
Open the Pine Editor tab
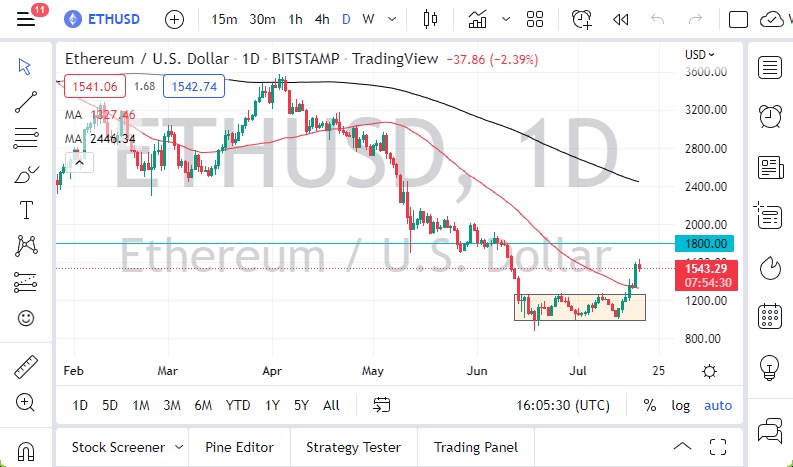click(239, 447)
